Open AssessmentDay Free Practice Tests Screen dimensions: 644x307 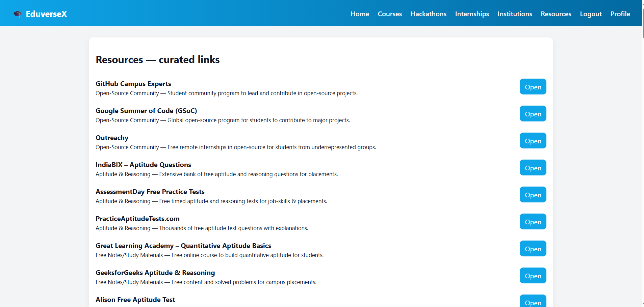(533, 195)
